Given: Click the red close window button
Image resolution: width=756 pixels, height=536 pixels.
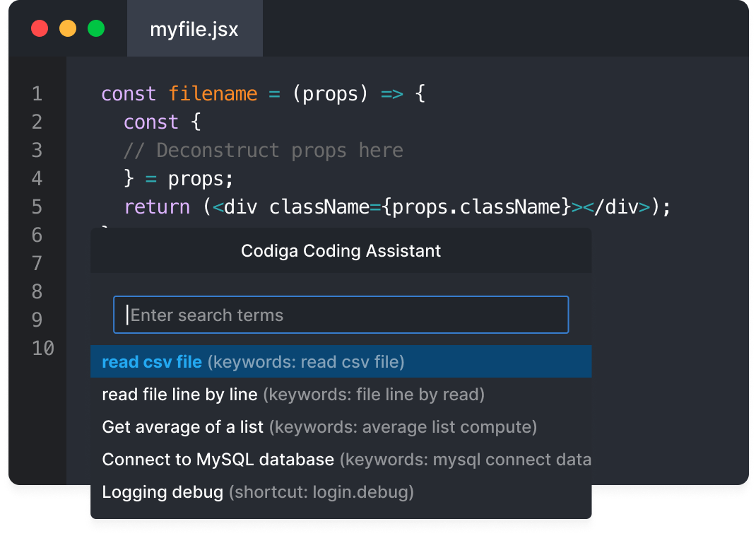Looking at the screenshot, I should [x=40, y=28].
